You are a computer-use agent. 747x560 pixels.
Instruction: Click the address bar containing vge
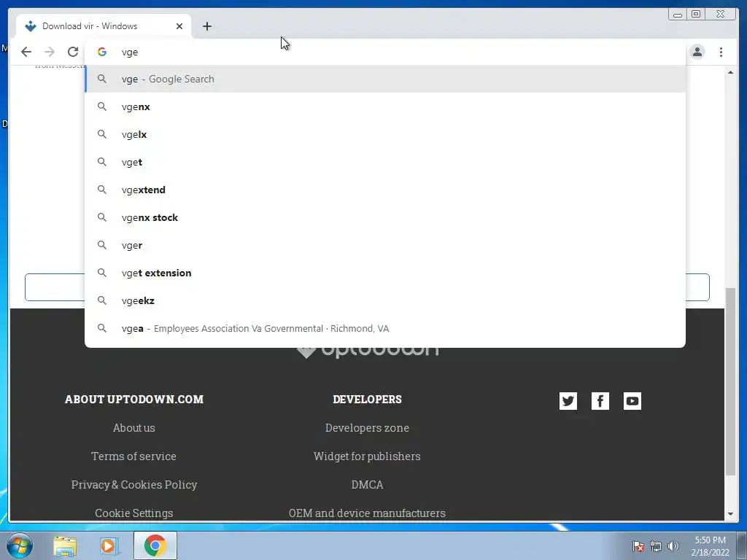(385, 52)
